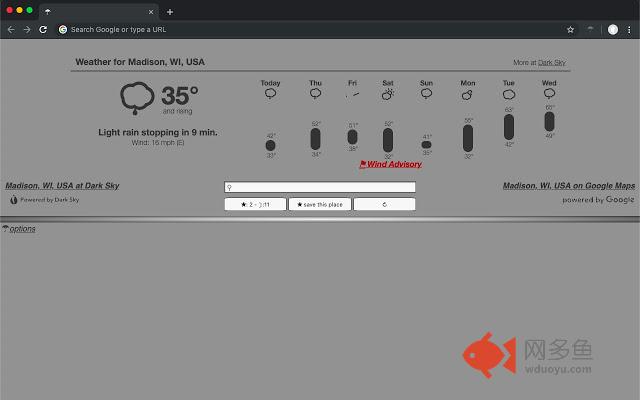Click the refresh button below the search field
The height and width of the screenshot is (400, 640).
pyautogui.click(x=384, y=204)
